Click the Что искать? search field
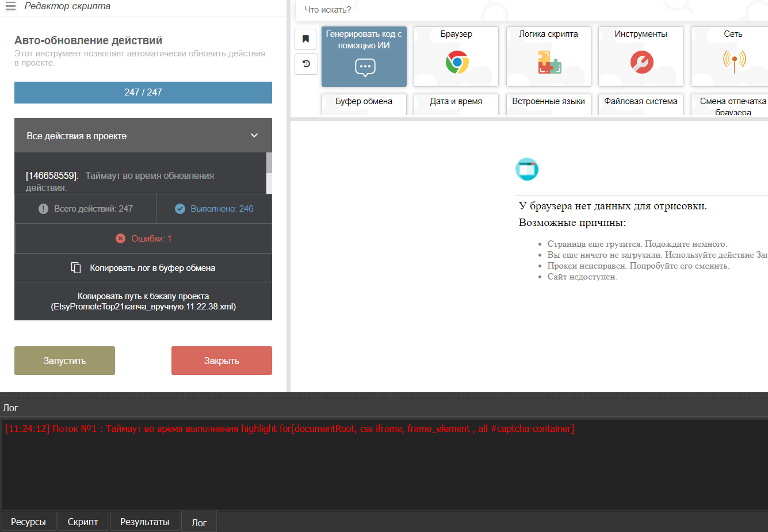Screen dimensions: 768x532 (518, 10)
